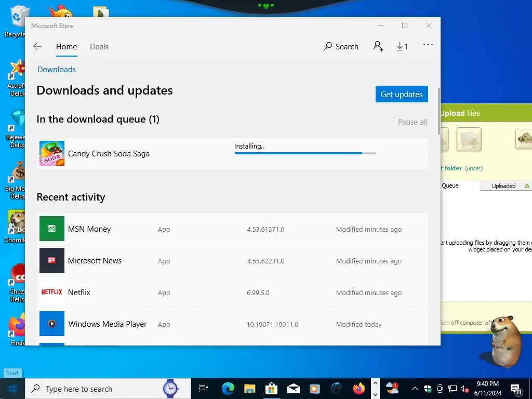
Task: Select version 6.99.5.0 of Netflix
Action: pos(258,292)
